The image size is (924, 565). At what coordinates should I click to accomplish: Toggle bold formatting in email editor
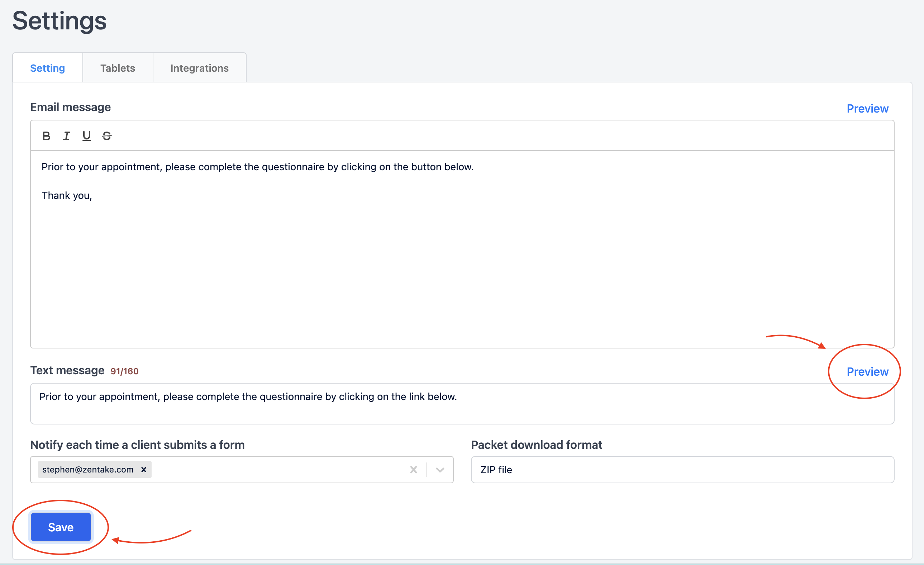46,136
